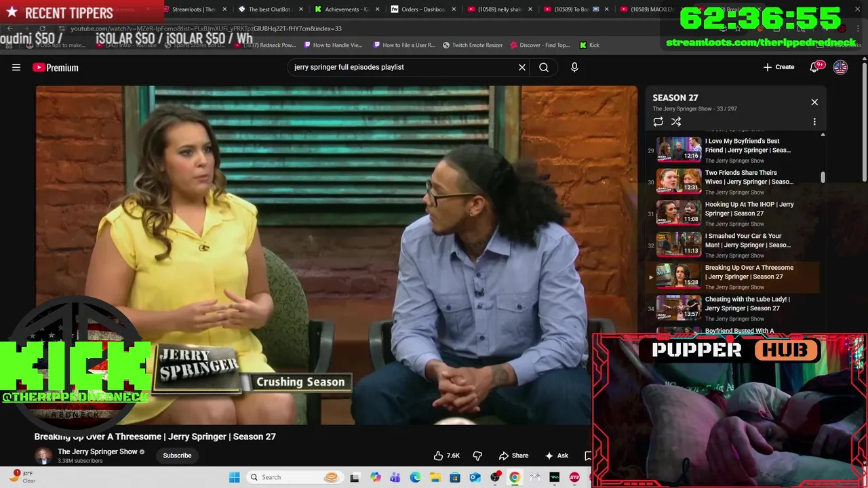
Task: Click the video player frame
Action: [x=336, y=255]
